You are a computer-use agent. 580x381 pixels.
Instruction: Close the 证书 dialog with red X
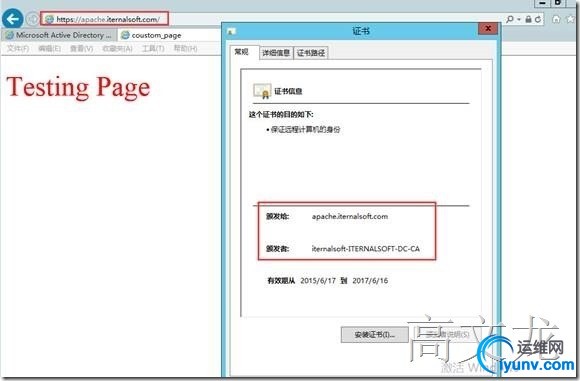coord(488,28)
